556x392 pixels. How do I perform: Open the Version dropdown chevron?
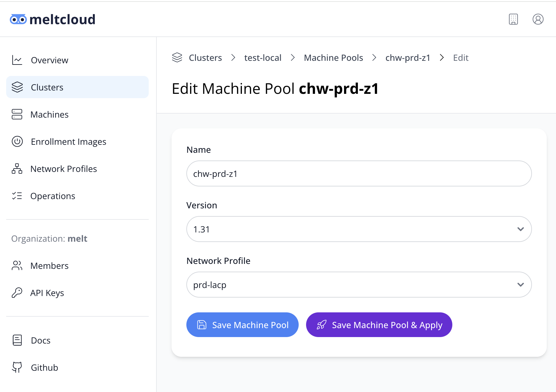point(521,229)
